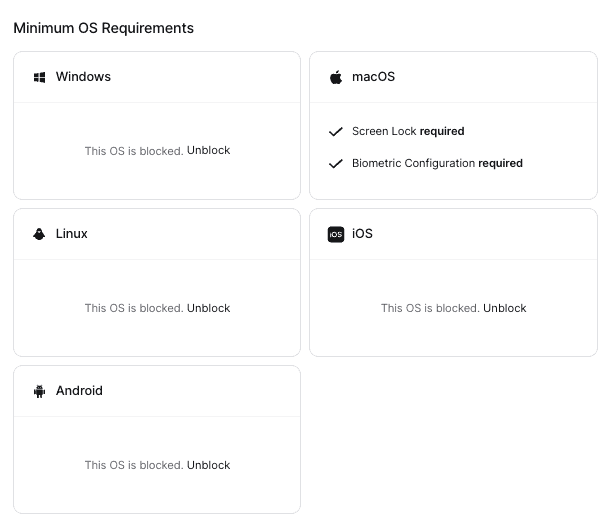Unblock the iOS operating system
612x525 pixels.
click(x=504, y=308)
